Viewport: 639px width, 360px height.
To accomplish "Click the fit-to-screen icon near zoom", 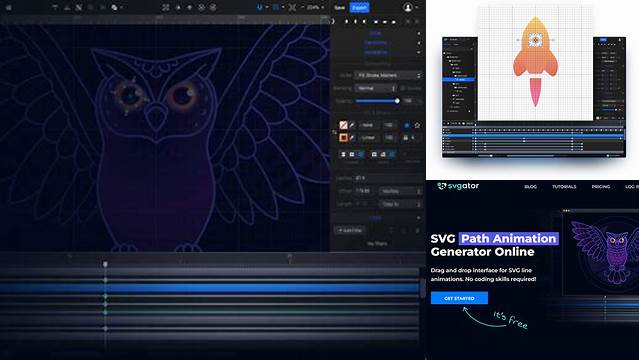I will [292, 7].
